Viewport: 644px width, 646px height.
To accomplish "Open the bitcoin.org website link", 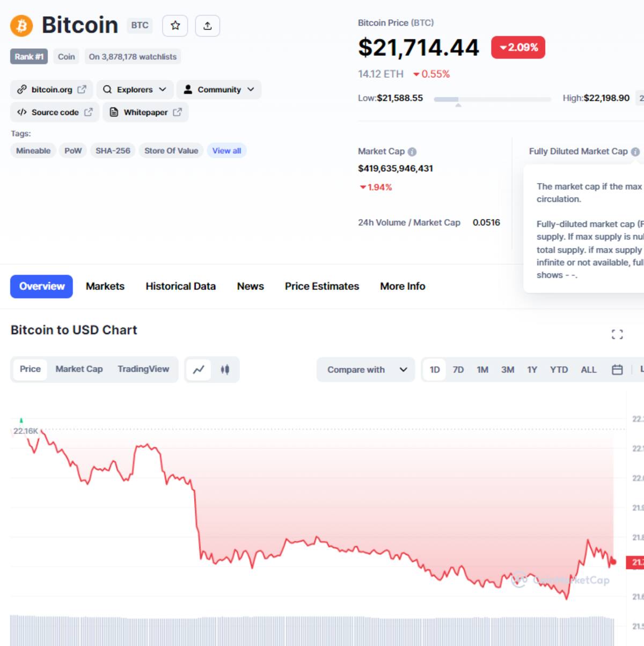I will pos(52,90).
